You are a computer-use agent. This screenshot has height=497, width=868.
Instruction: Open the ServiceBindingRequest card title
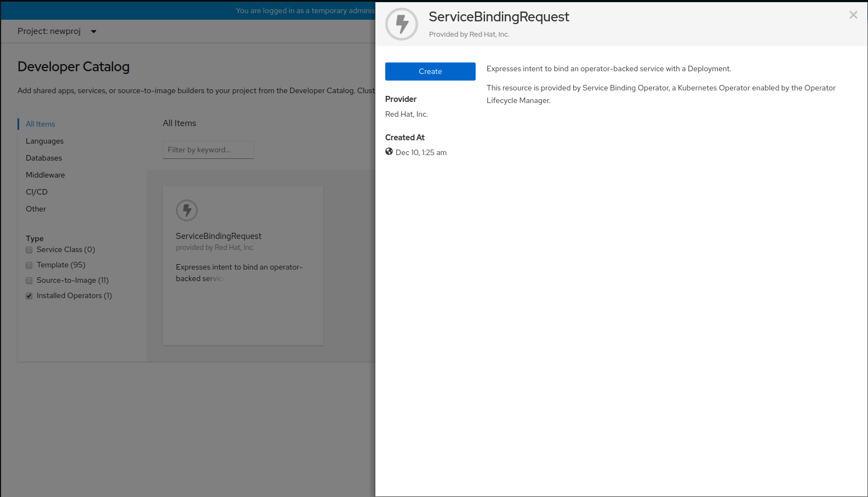(x=219, y=236)
